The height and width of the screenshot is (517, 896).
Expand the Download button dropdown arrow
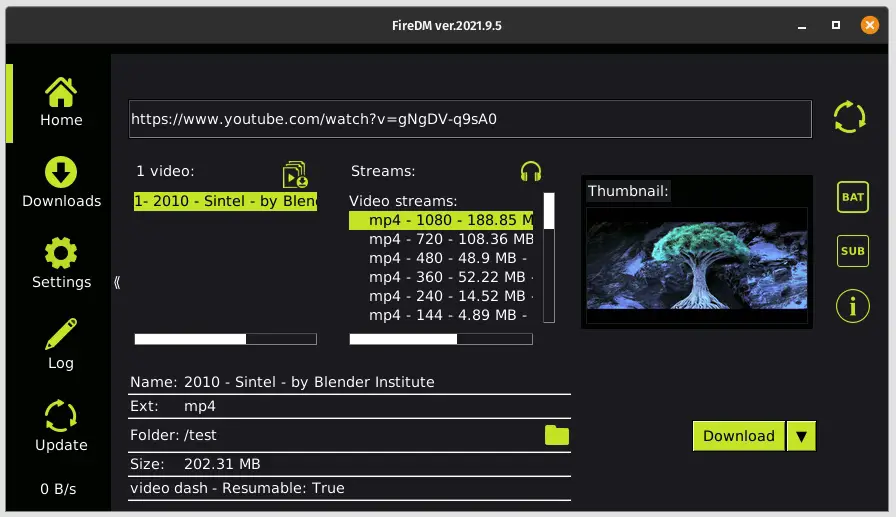[801, 436]
